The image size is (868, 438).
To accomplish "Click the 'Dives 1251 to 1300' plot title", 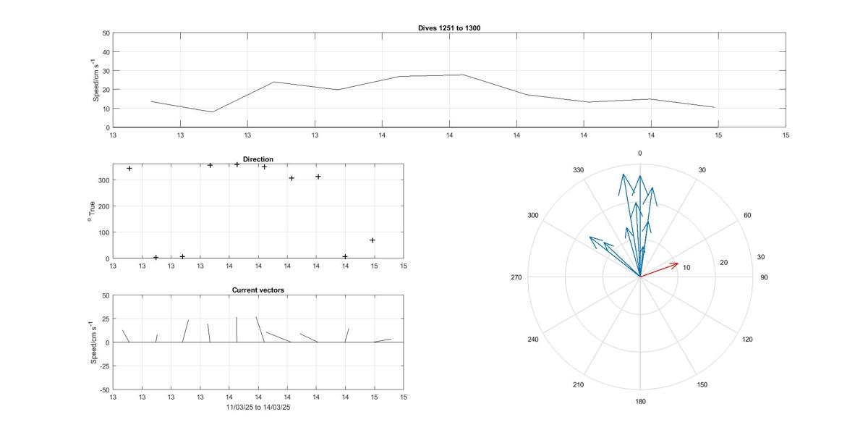I will tap(449, 28).
